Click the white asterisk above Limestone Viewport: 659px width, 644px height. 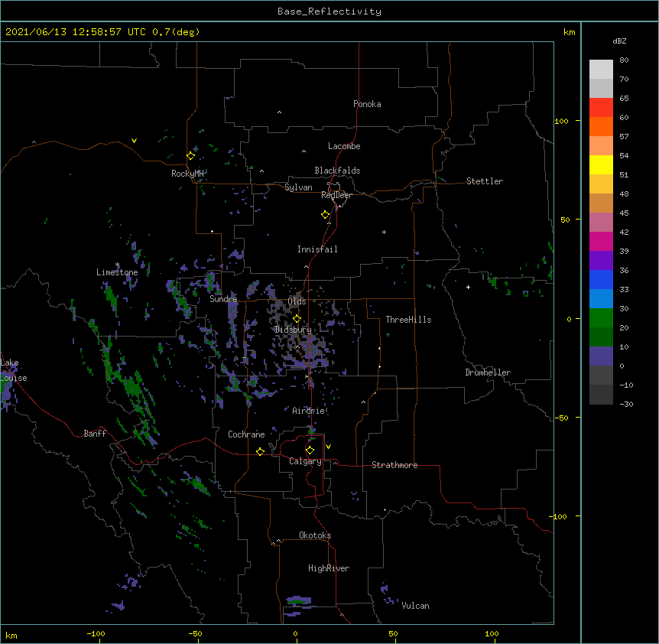117,265
